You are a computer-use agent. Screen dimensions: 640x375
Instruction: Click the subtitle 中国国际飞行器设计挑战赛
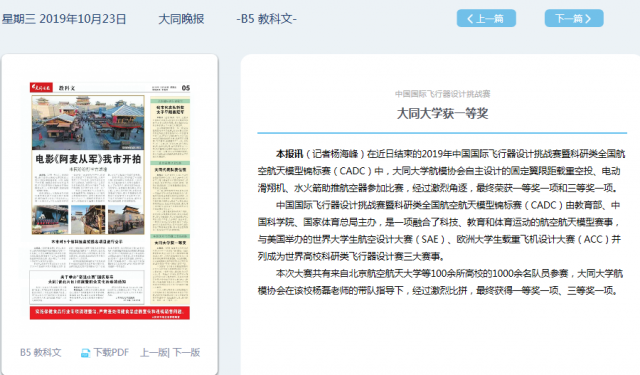tap(442, 94)
